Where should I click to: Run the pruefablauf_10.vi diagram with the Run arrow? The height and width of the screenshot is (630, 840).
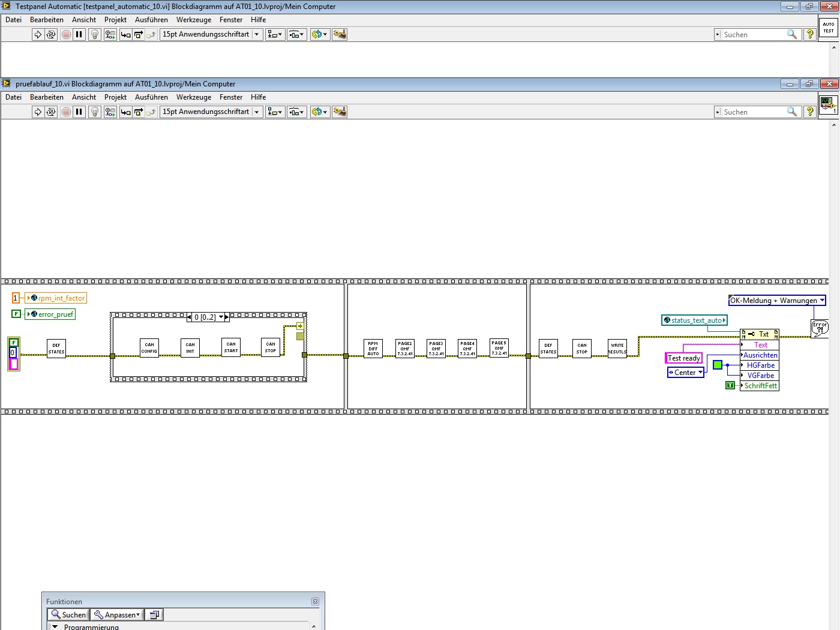[38, 112]
